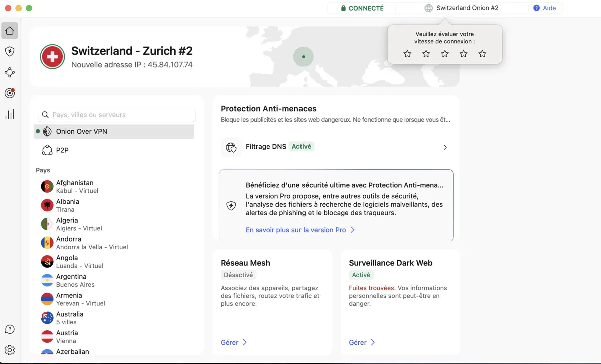The height and width of the screenshot is (364, 601).
Task: Open the help chat bubble icon
Action: click(10, 329)
